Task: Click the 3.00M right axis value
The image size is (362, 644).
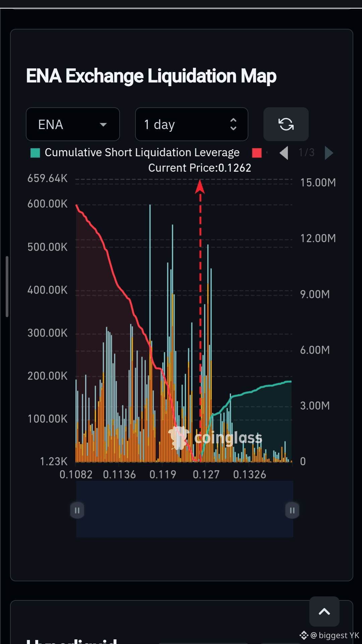Action: coord(315,405)
